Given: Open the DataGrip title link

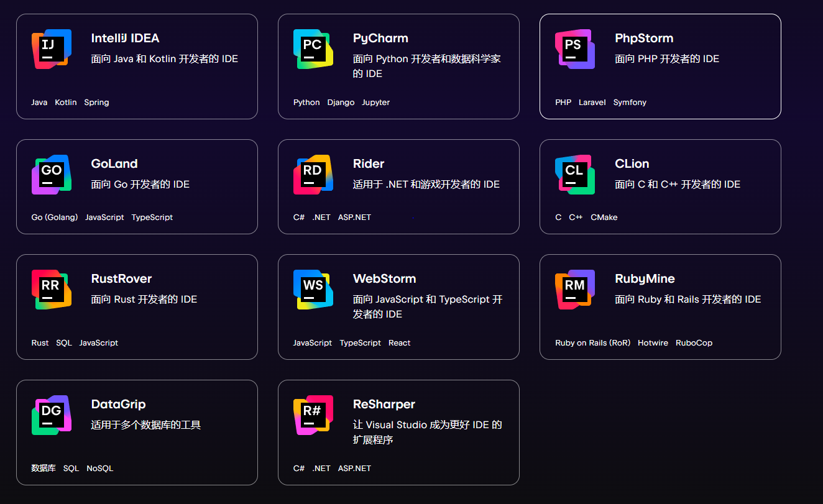Looking at the screenshot, I should tap(118, 405).
